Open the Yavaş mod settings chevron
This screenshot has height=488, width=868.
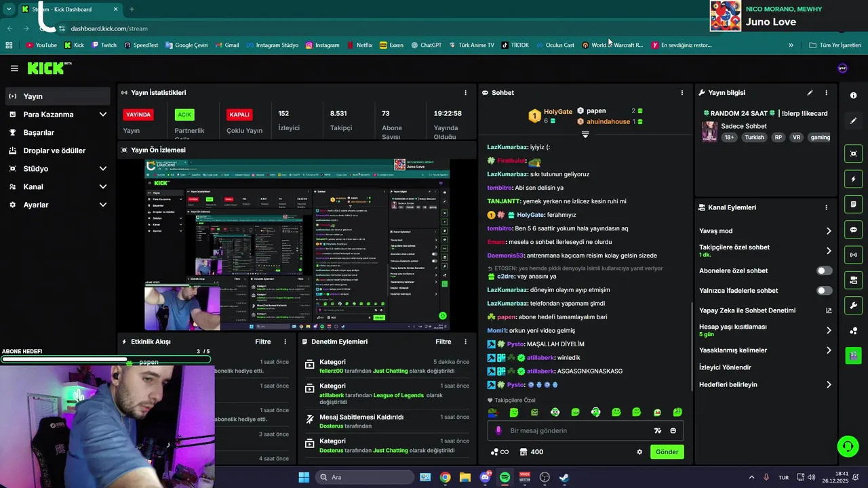coord(829,231)
